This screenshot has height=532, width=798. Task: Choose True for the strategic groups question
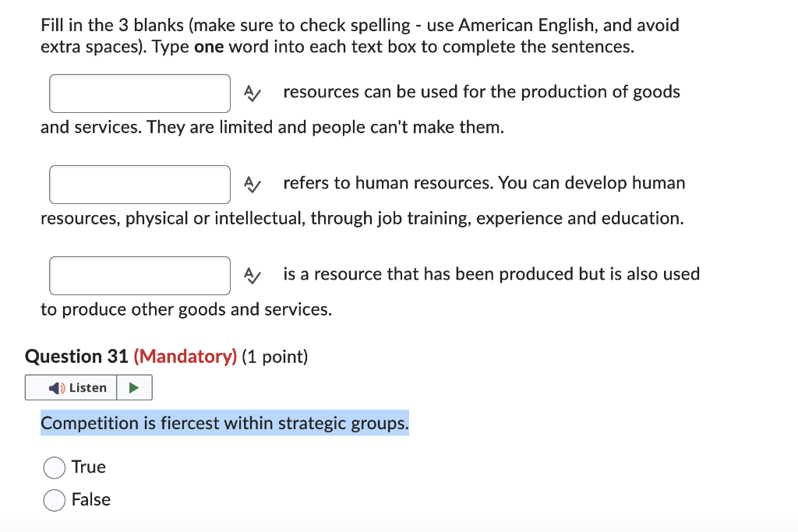pos(54,467)
